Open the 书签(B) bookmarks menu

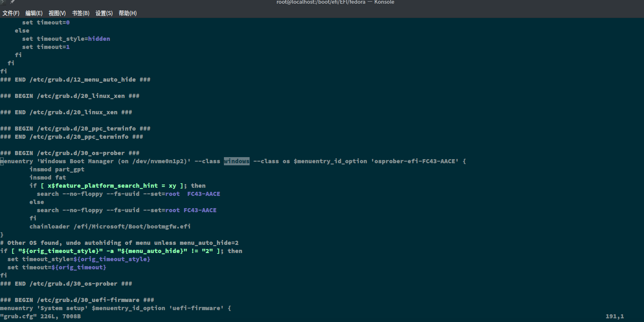[x=81, y=13]
